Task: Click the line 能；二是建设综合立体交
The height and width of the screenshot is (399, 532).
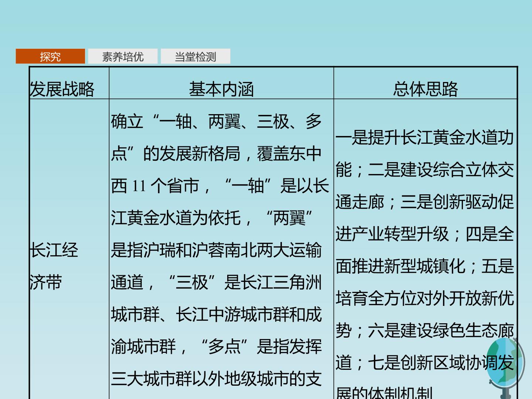Action: click(x=424, y=170)
